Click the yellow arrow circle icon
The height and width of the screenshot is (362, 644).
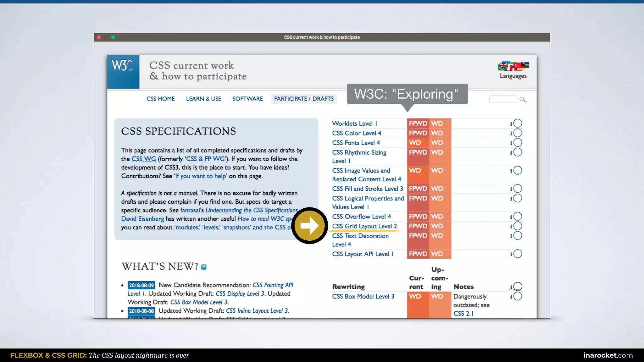tap(309, 226)
